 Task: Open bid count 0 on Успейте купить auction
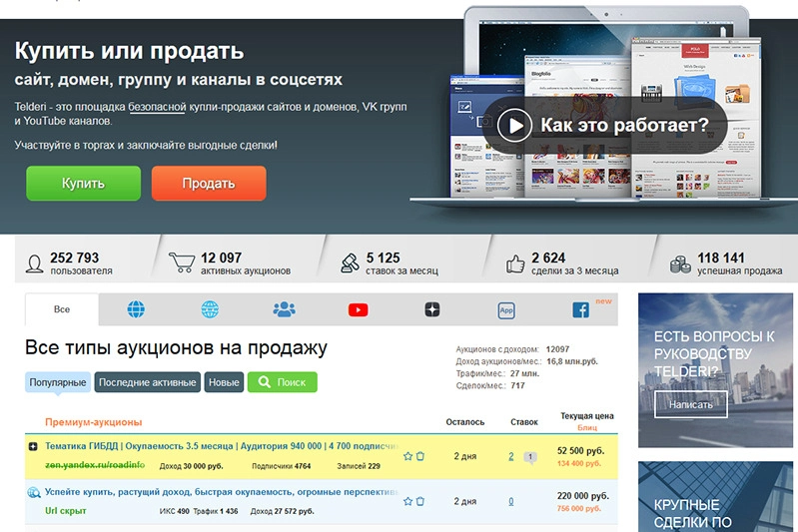tap(511, 501)
